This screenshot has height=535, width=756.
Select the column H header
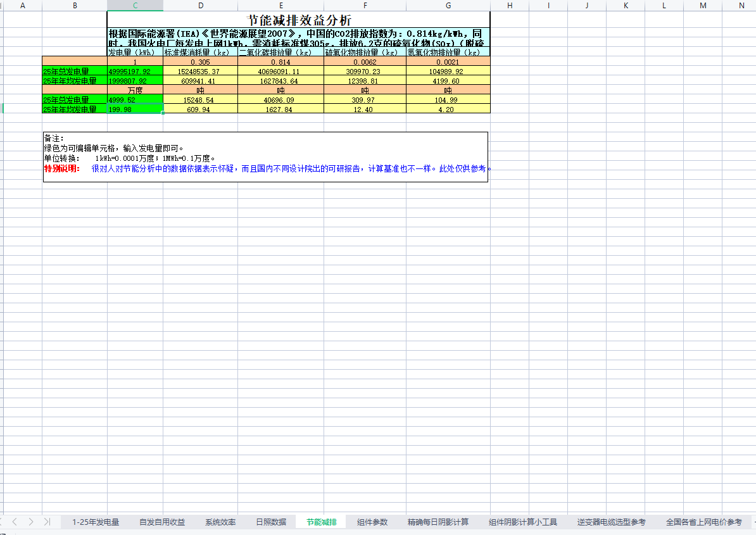click(x=510, y=5)
